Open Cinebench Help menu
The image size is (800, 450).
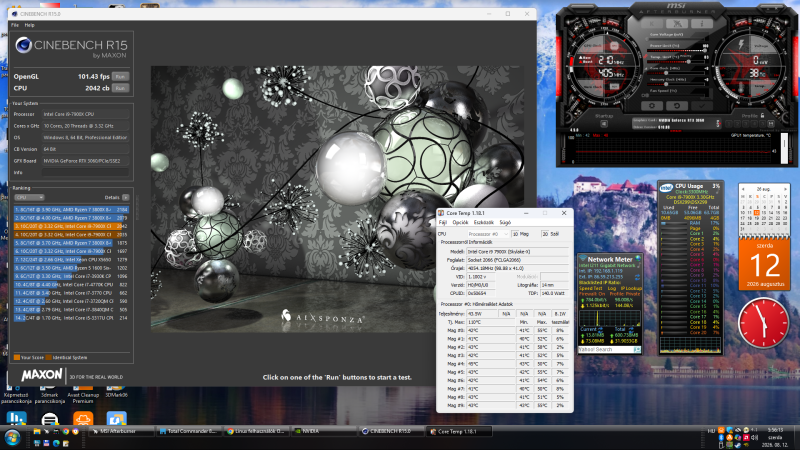(30, 25)
